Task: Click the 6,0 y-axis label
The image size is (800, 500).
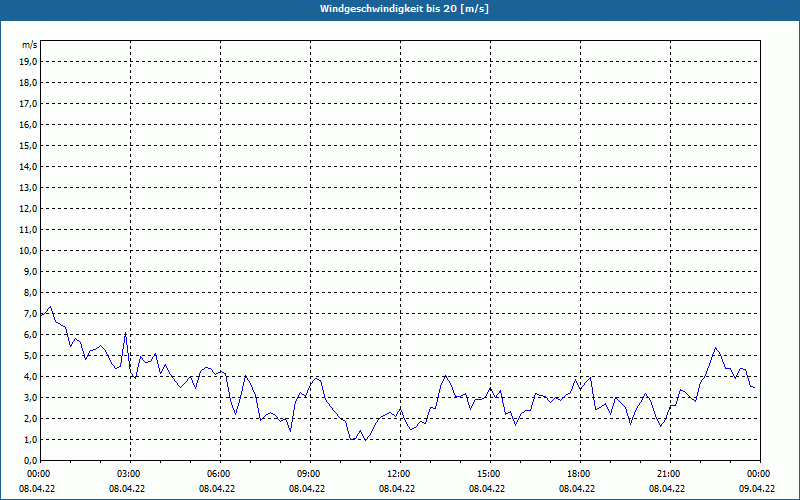Action: tap(31, 335)
